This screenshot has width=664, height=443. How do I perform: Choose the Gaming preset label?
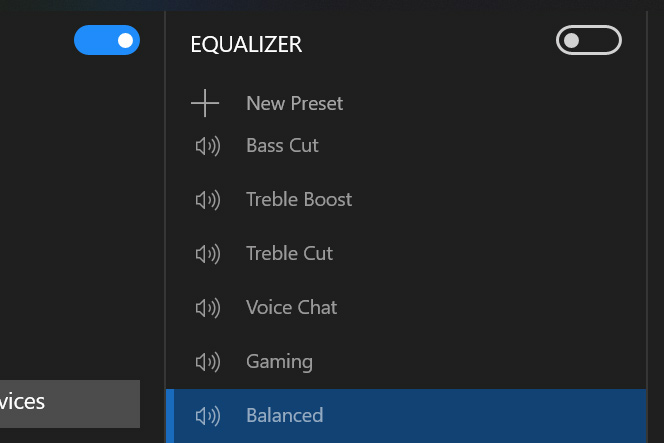click(279, 362)
